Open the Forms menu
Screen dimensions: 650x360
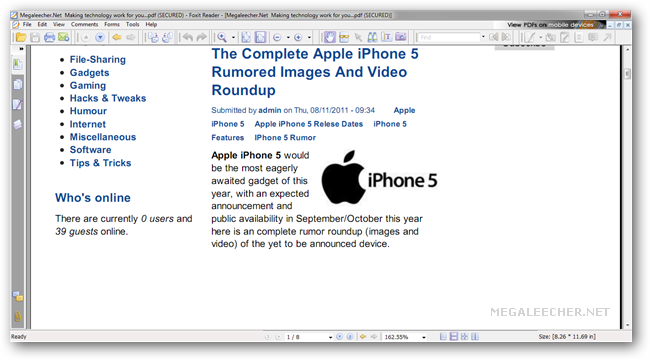pos(112,24)
